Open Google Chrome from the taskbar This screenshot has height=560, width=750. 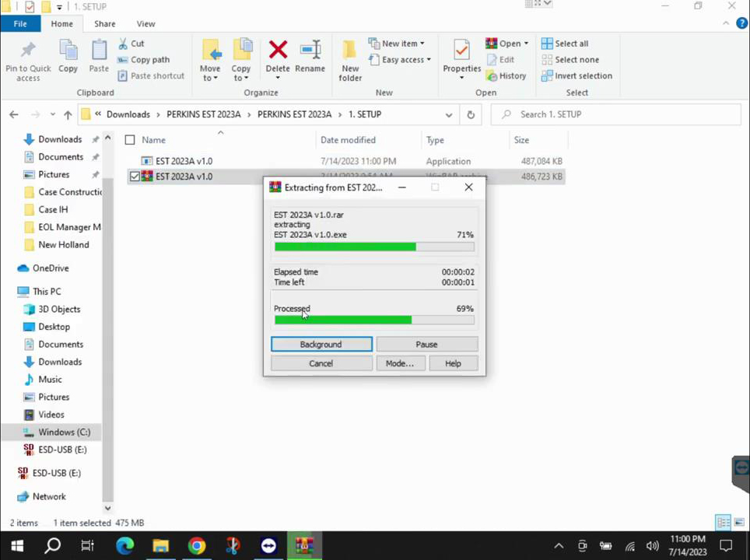tap(197, 546)
